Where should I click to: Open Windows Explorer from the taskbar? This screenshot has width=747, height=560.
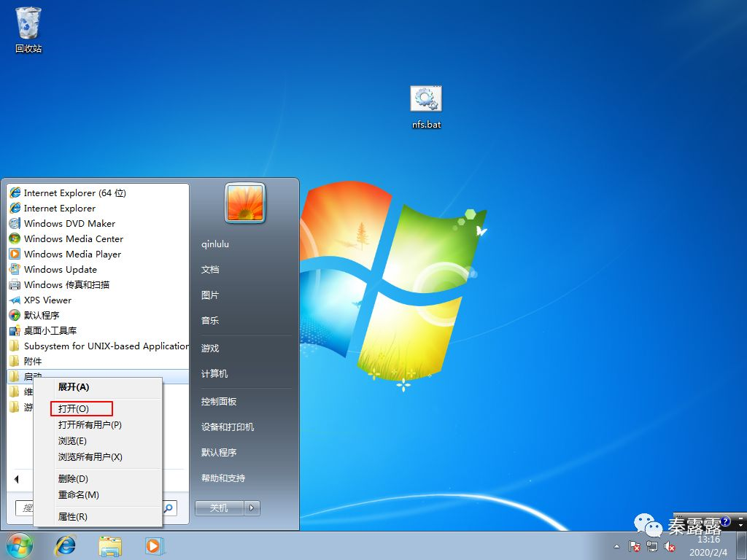point(110,545)
